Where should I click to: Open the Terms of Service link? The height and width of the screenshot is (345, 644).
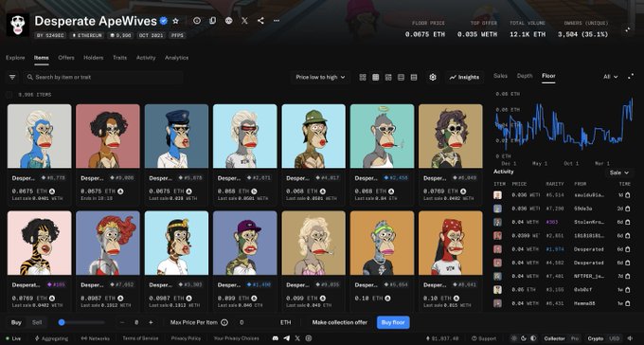click(140, 338)
